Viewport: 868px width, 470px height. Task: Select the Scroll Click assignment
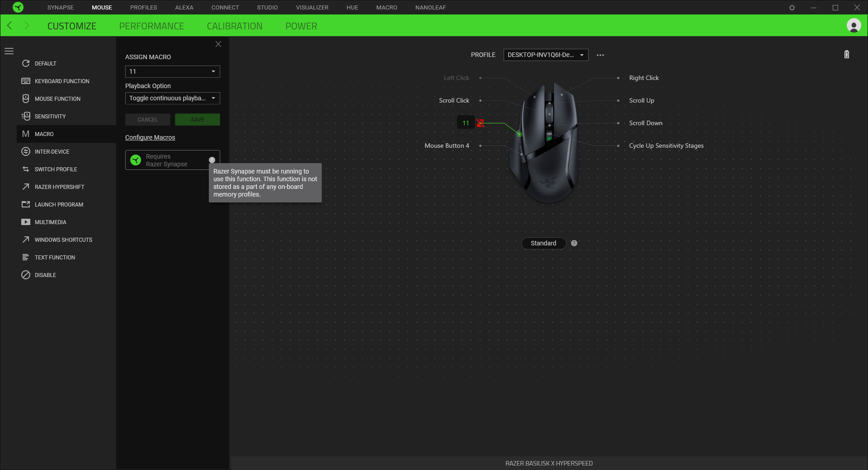(x=454, y=100)
